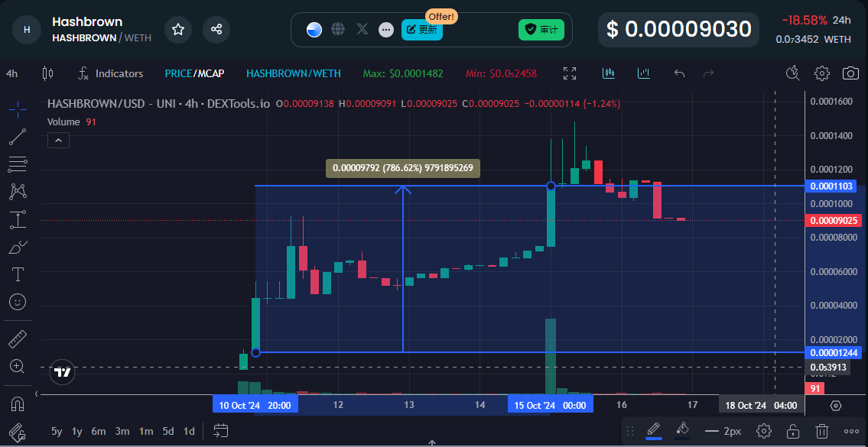This screenshot has height=447, width=868.
Task: Open the price scale settings icon
Action: [836, 406]
